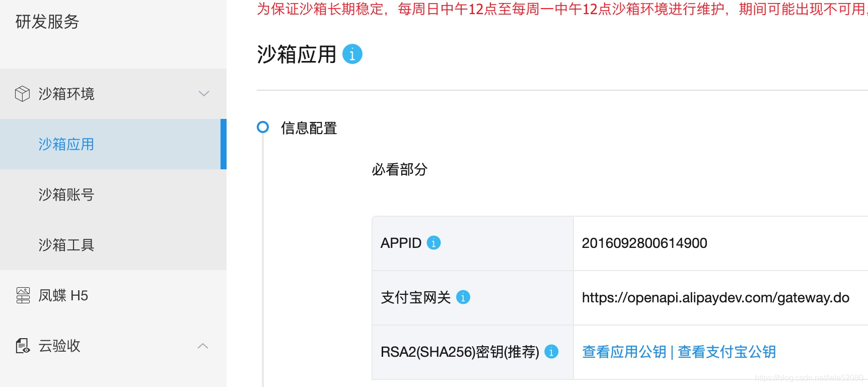Click the info icon next to RSA2(SHA256)密钥(推荐)

point(551,351)
